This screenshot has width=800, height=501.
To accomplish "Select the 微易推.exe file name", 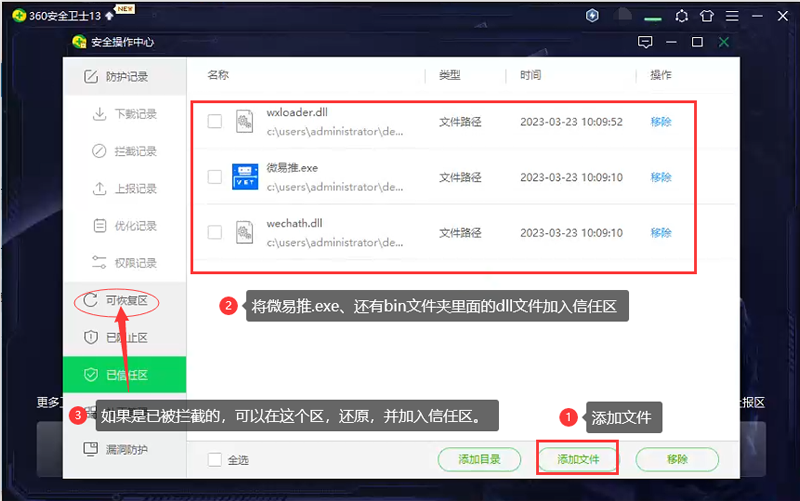I will click(292, 168).
